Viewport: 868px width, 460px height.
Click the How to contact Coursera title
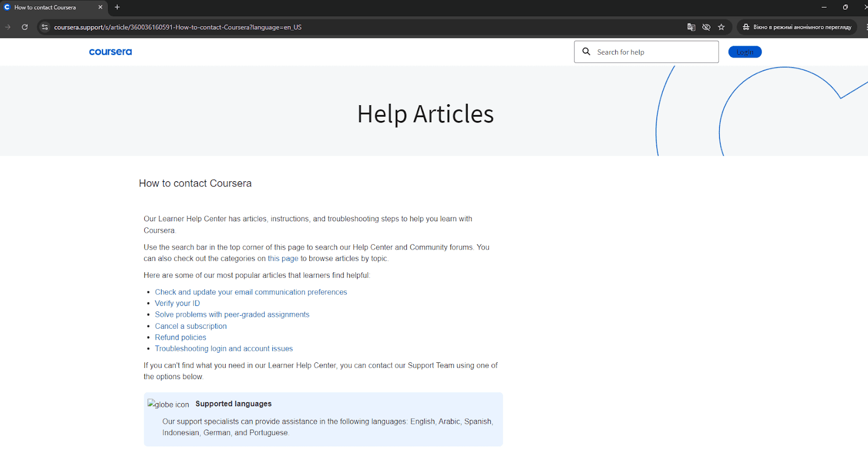195,183
